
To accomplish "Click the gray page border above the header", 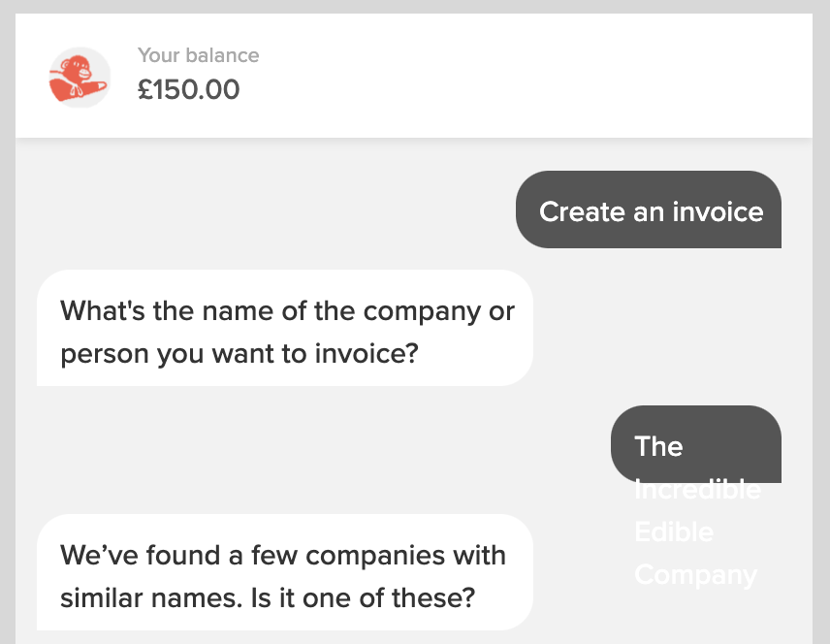I will (415, 6).
